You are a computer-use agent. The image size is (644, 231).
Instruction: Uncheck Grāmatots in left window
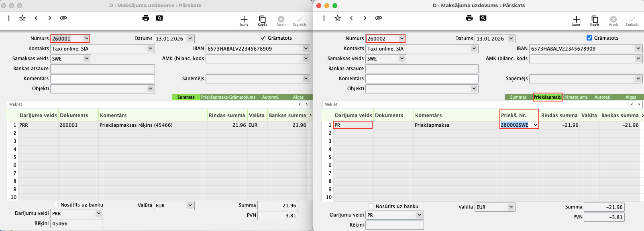point(263,38)
